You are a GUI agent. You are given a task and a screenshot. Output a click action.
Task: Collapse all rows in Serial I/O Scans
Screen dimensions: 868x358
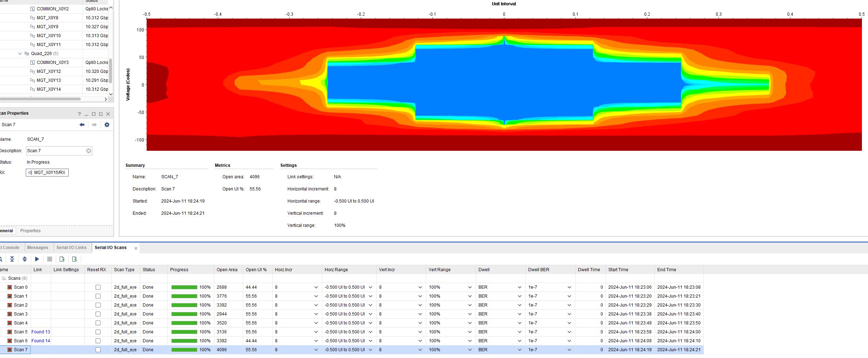point(12,259)
